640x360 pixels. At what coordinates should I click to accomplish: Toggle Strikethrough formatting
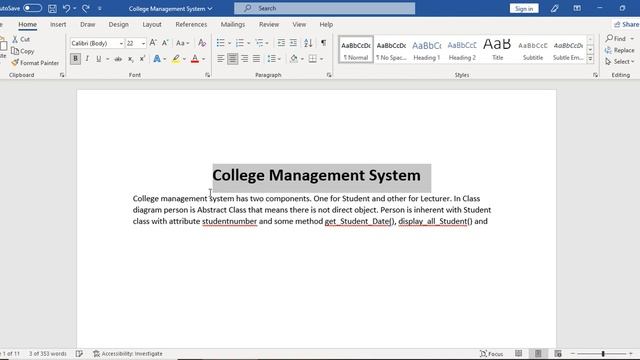tap(118, 59)
